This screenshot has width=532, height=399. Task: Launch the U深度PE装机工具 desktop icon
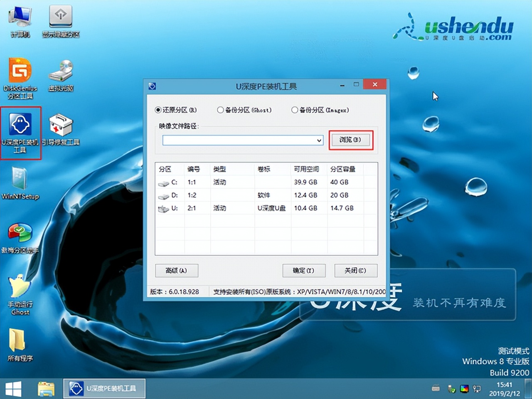20,125
